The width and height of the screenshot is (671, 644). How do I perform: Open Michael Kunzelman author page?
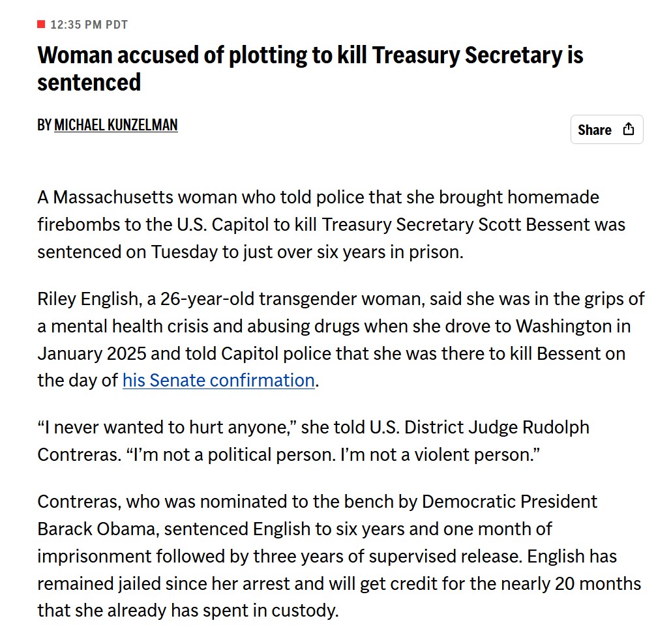[115, 125]
